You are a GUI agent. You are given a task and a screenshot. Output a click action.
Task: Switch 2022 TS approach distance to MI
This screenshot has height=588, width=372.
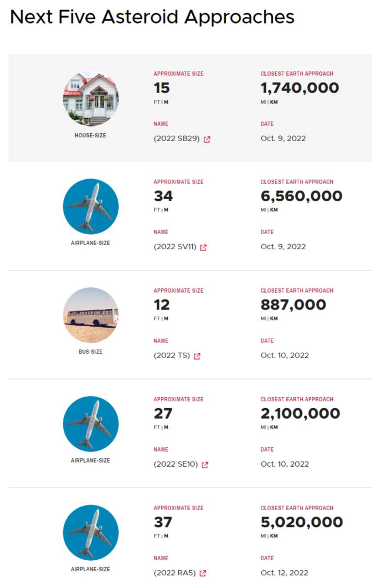(263, 319)
